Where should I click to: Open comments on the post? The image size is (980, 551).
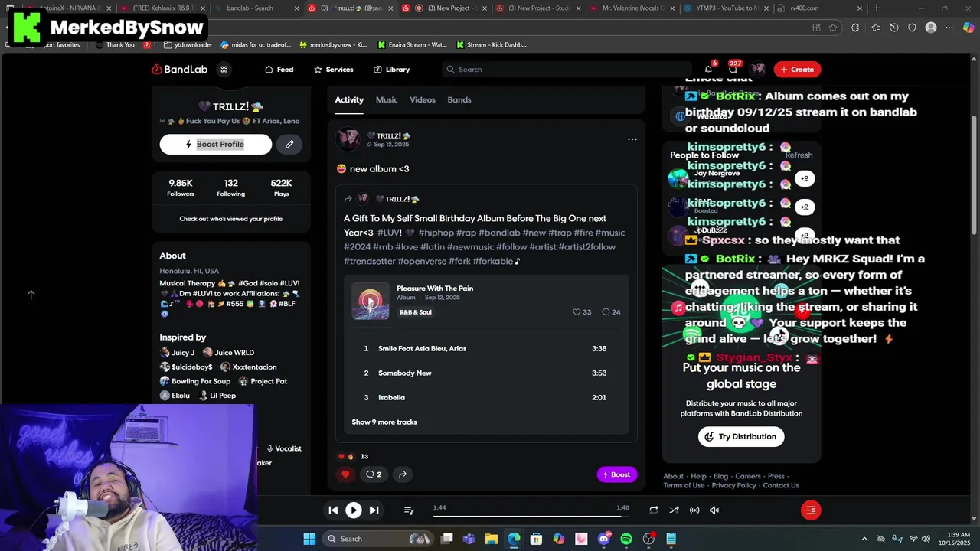374,474
